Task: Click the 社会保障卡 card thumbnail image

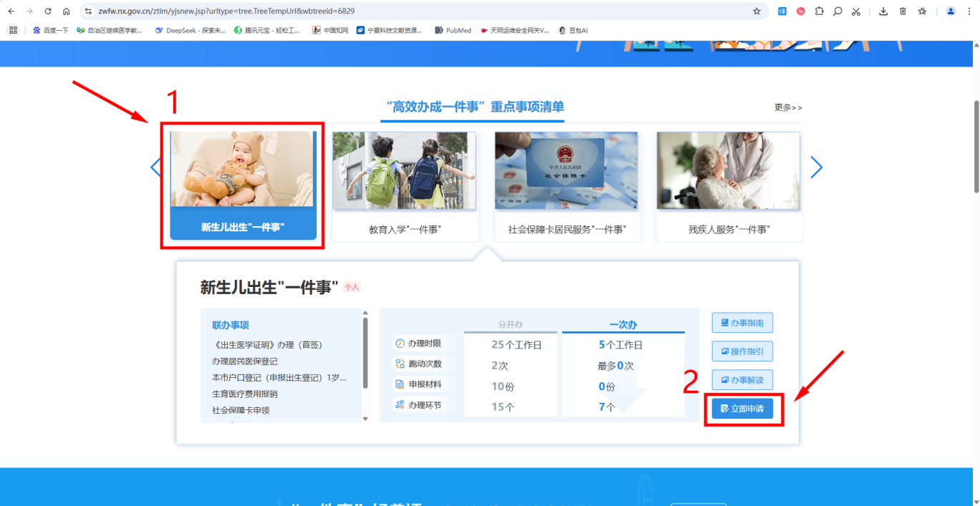Action: tap(566, 170)
